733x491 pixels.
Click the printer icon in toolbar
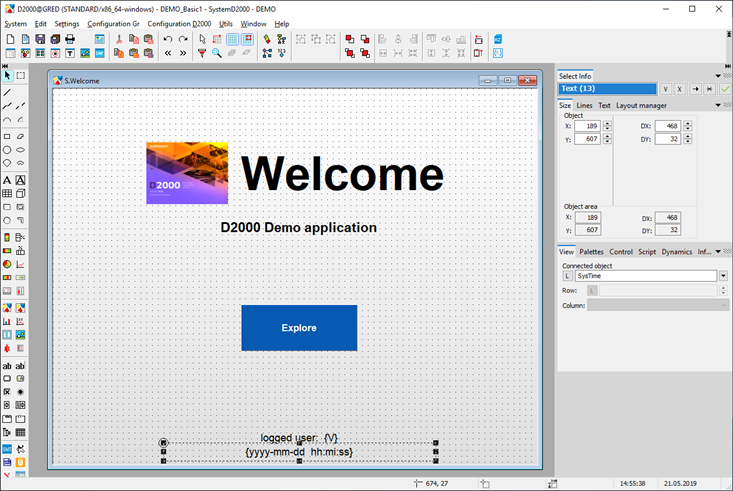(x=69, y=39)
